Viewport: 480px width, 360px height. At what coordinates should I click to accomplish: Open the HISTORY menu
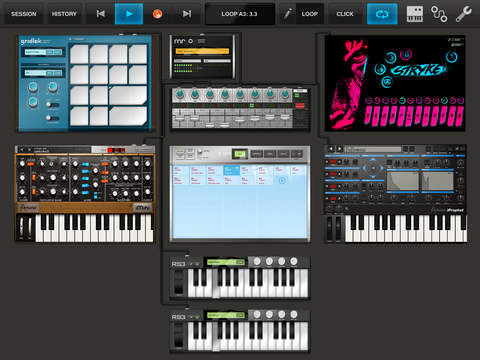pyautogui.click(x=64, y=14)
